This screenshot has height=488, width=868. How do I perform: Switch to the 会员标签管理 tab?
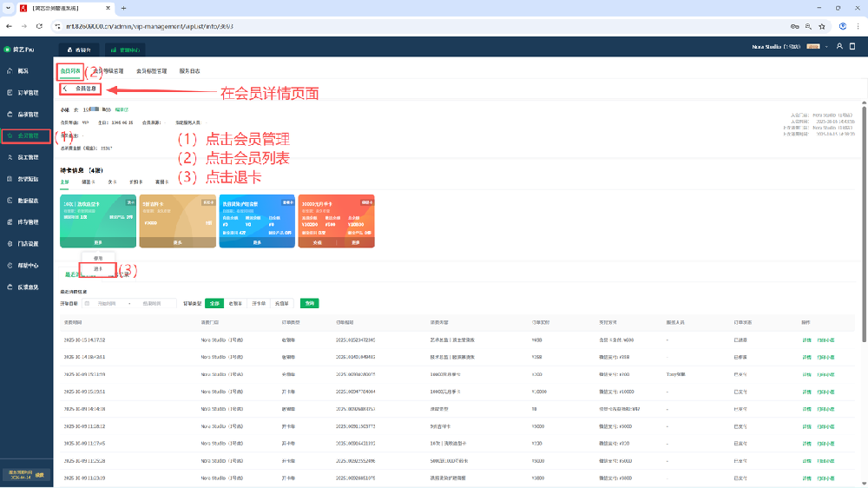click(x=152, y=71)
